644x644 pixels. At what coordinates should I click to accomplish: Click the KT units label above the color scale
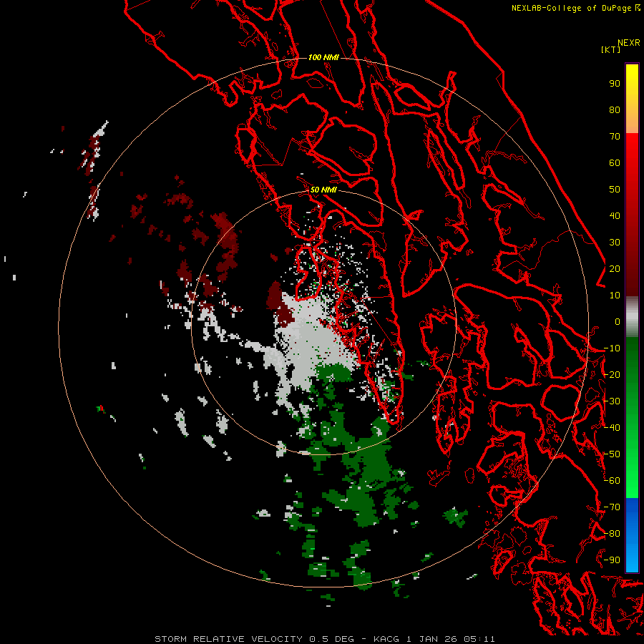tap(610, 49)
